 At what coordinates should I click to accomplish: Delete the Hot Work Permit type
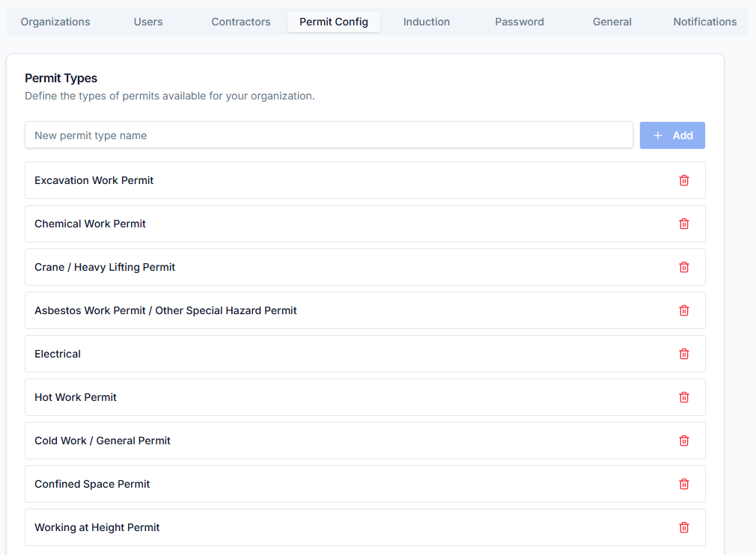point(683,397)
